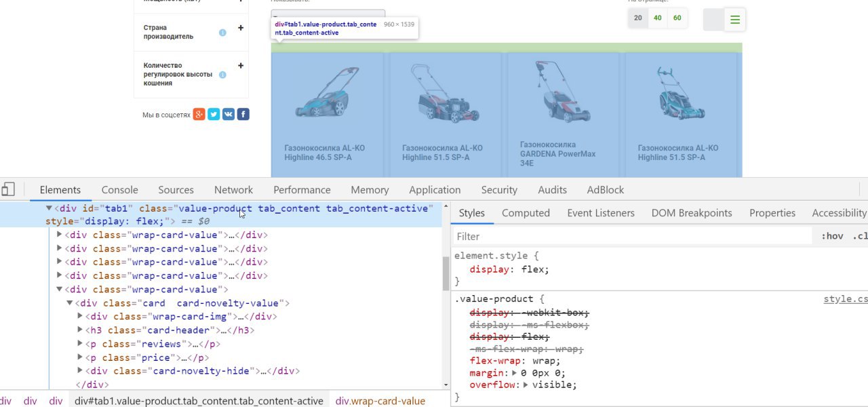Viewport: 868px width, 407px height.
Task: Open the Elements tab
Action: coord(60,190)
